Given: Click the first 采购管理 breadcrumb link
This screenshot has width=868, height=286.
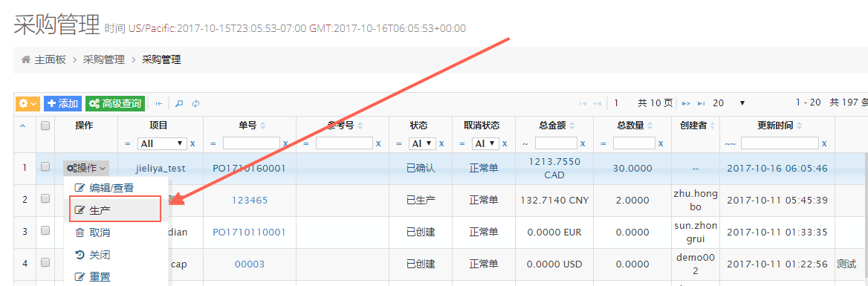Looking at the screenshot, I should point(104,59).
